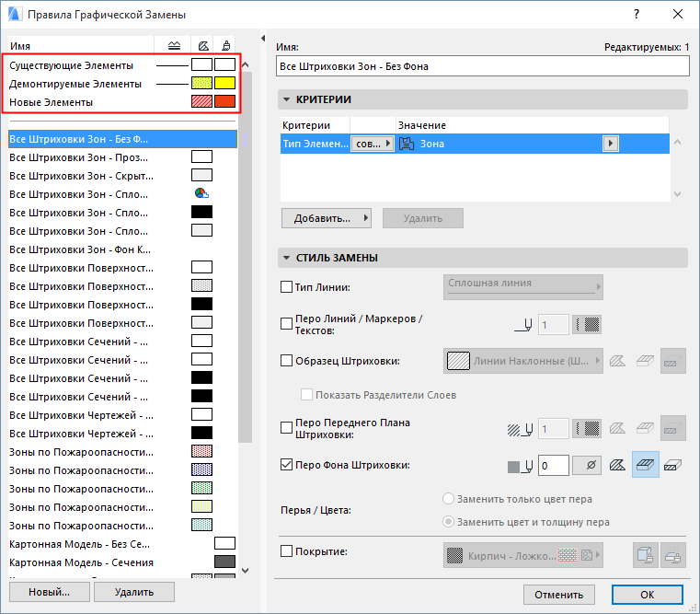Select drafting fill icon in foreground pen row
The width and height of the screenshot is (700, 614).
tap(617, 429)
